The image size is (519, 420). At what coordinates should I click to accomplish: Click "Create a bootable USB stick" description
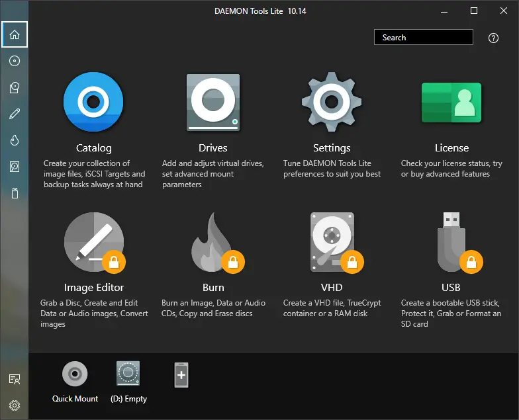pyautogui.click(x=450, y=303)
